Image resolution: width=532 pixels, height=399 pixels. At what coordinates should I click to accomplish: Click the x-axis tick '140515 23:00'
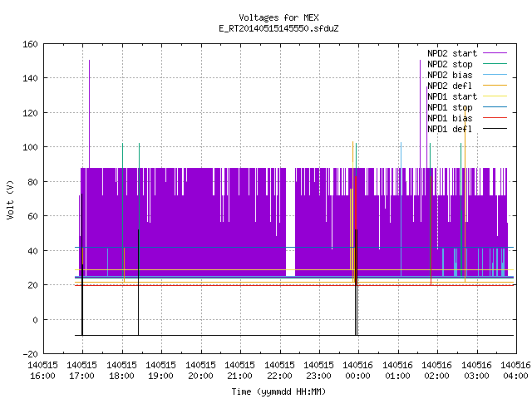(x=318, y=371)
